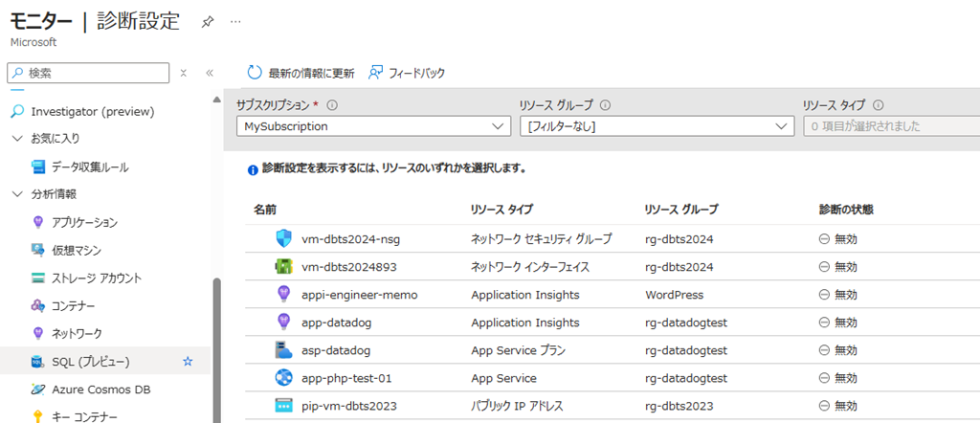Viewport: 980px width, 423px height.
Task: Click パブリック IP アドレス type cell
Action: tap(517, 406)
